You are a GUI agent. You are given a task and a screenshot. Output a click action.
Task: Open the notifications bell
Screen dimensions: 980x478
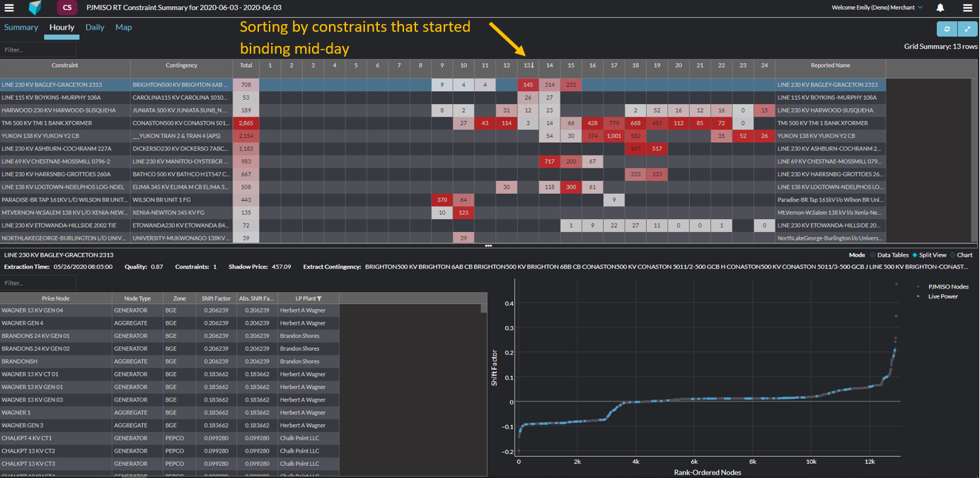tap(940, 8)
